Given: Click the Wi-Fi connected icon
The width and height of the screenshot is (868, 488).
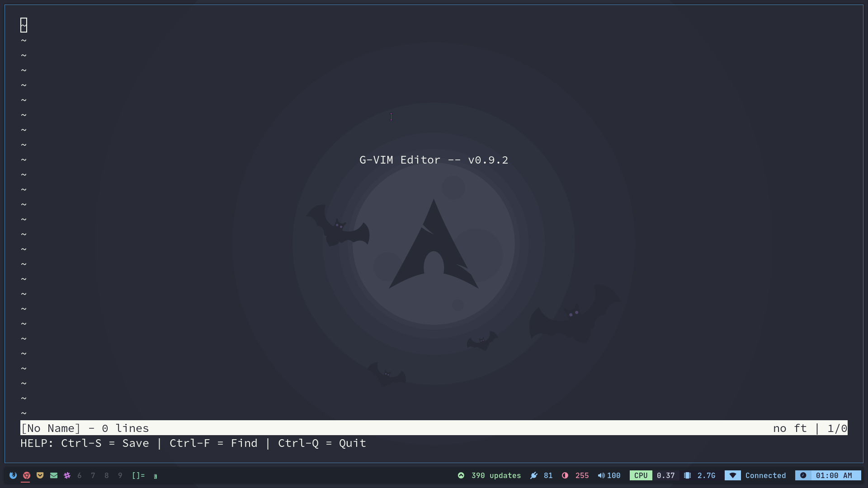Looking at the screenshot, I should coord(733,475).
